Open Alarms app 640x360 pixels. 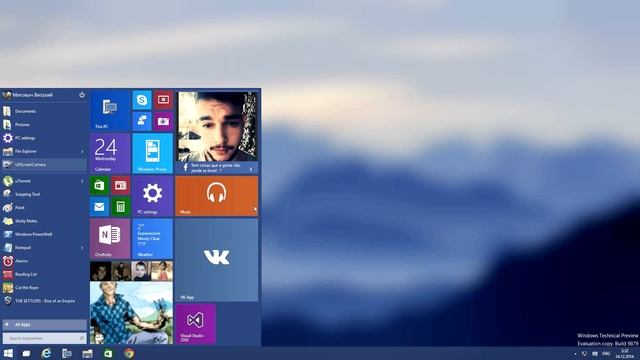[x=44, y=261]
